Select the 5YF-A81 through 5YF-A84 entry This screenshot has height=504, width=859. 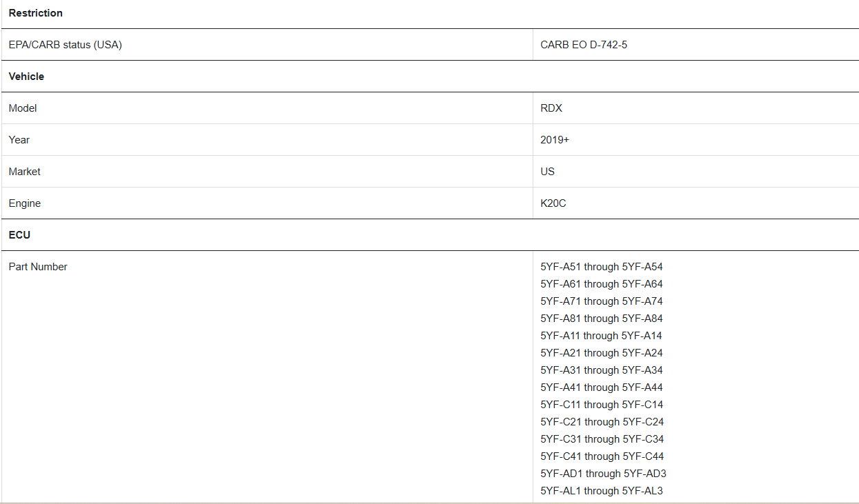[602, 319]
